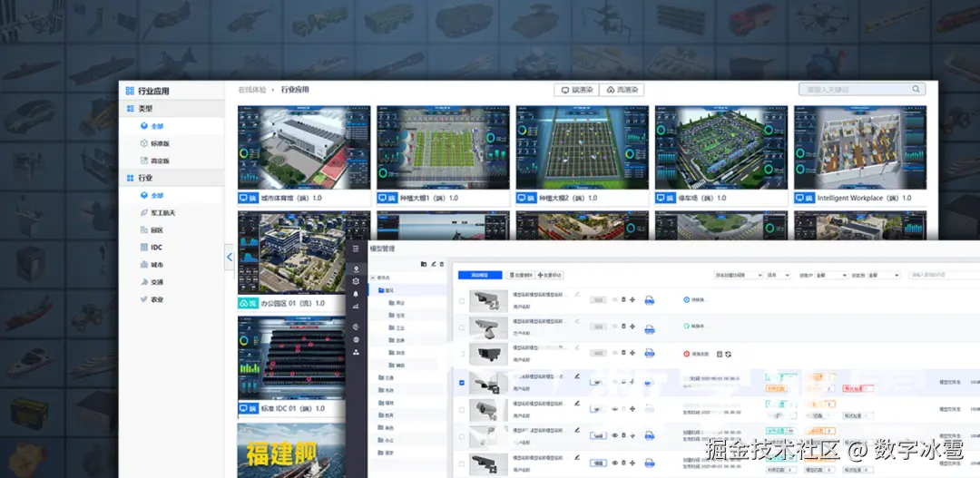Image resolution: width=980 pixels, height=478 pixels.
Task: Click the trash icon in the 待转换 model row
Action: pos(623,300)
